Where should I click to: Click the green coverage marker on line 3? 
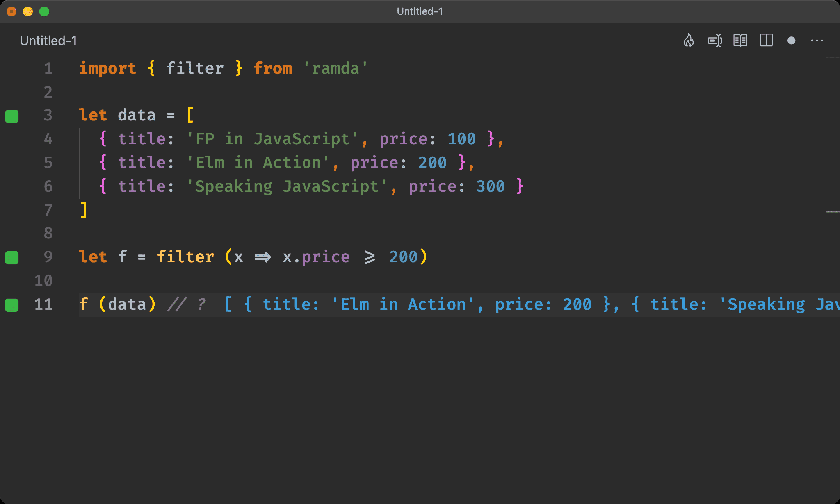pyautogui.click(x=12, y=116)
